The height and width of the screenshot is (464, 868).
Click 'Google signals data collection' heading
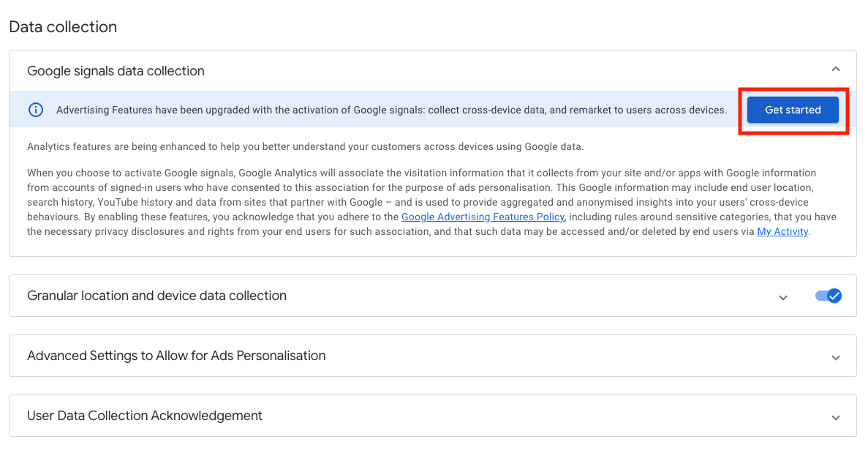(x=116, y=71)
